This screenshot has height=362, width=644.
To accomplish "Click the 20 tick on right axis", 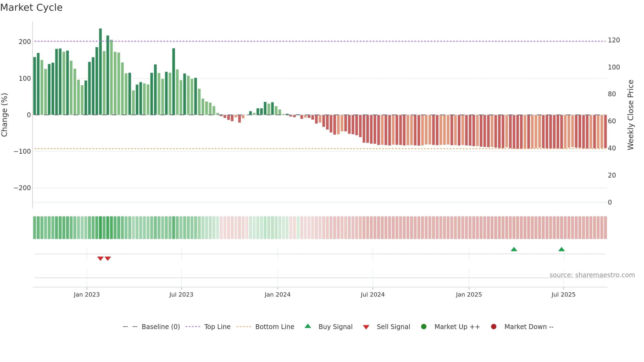I will click(x=612, y=175).
